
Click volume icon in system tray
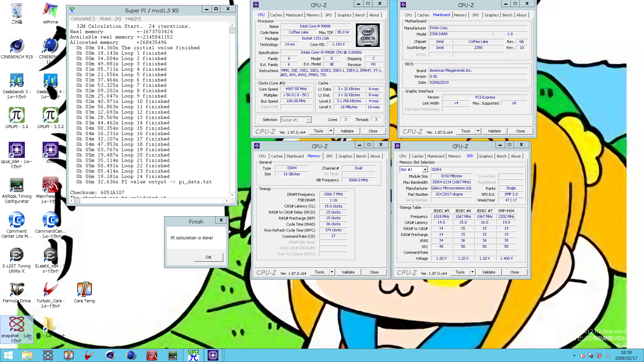coord(583,356)
